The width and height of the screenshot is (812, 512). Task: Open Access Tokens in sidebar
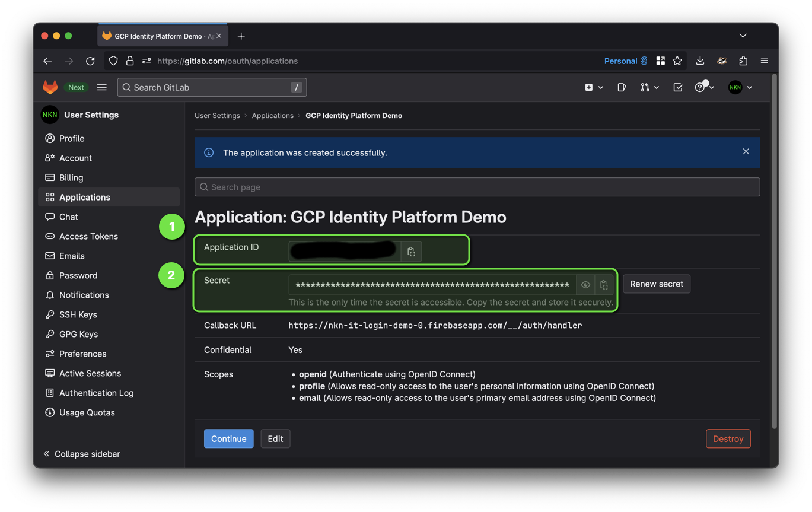click(109, 236)
